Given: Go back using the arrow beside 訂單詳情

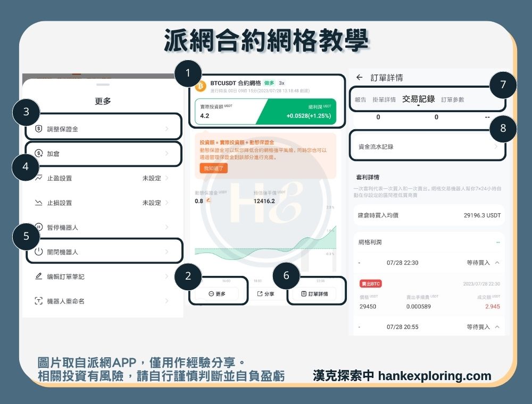Looking at the screenshot, I should pyautogui.click(x=360, y=78).
